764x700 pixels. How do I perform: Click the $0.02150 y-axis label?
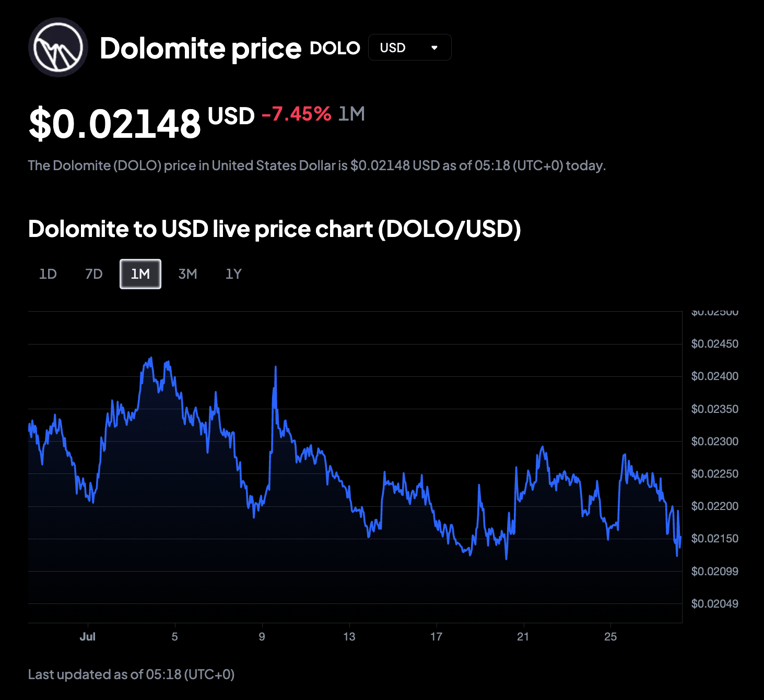pos(714,539)
